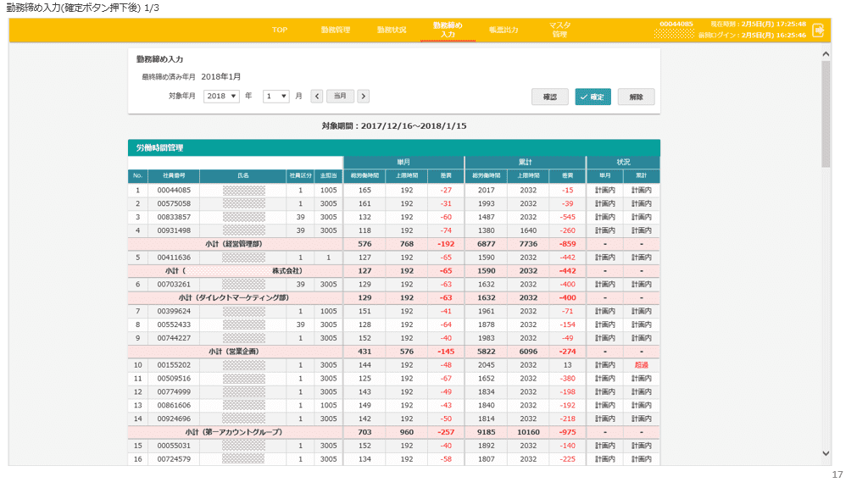Viewport: 868px width, 488px height.
Task: Click the logout icon in header
Action: (x=818, y=30)
